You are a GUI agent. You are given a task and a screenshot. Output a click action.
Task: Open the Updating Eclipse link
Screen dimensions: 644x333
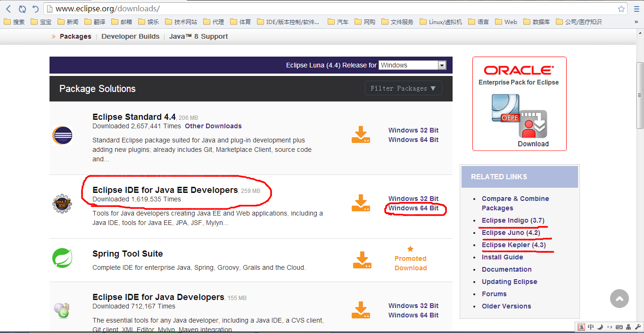pyautogui.click(x=510, y=282)
